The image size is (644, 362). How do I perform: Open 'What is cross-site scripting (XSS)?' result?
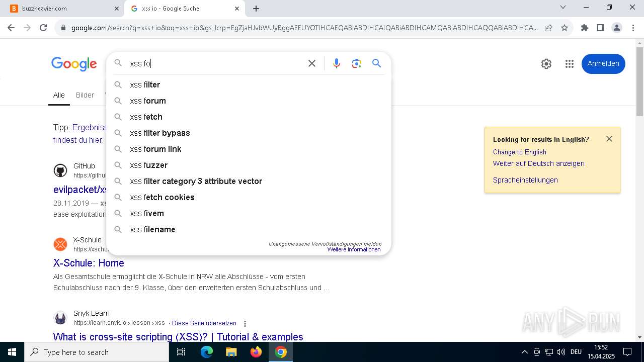178,337
